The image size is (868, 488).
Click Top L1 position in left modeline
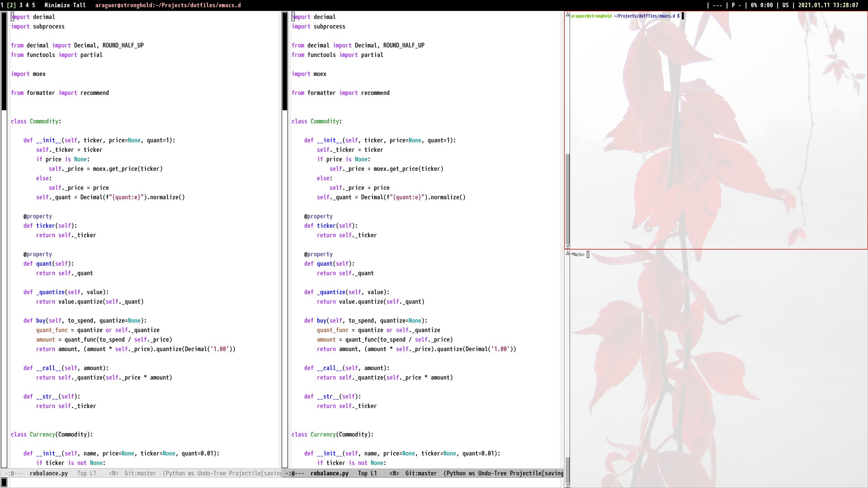[x=87, y=474]
